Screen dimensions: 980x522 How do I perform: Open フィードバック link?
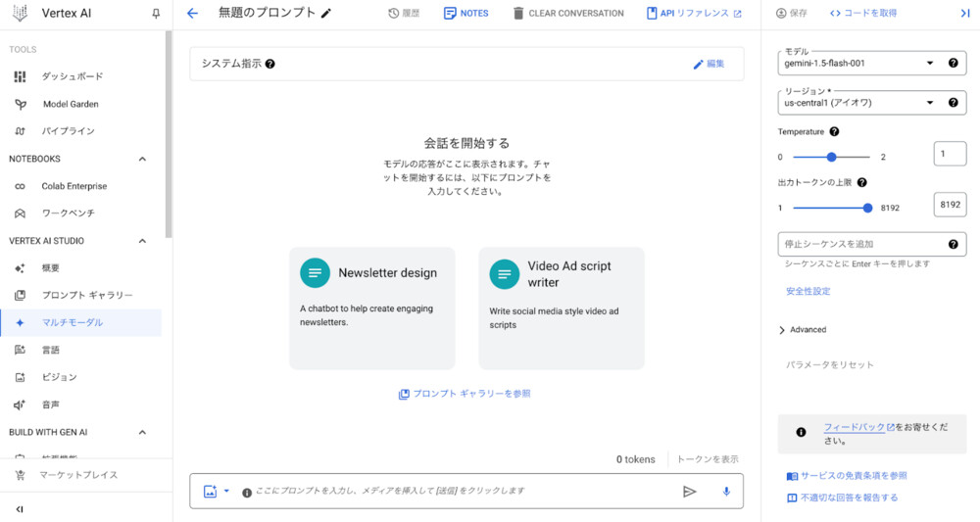(x=858, y=427)
